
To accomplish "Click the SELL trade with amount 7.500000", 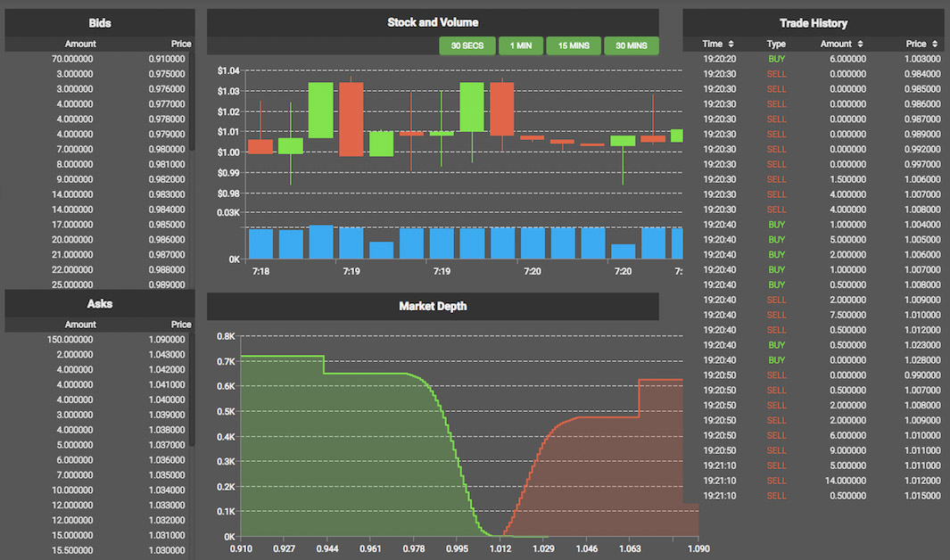I will point(813,315).
